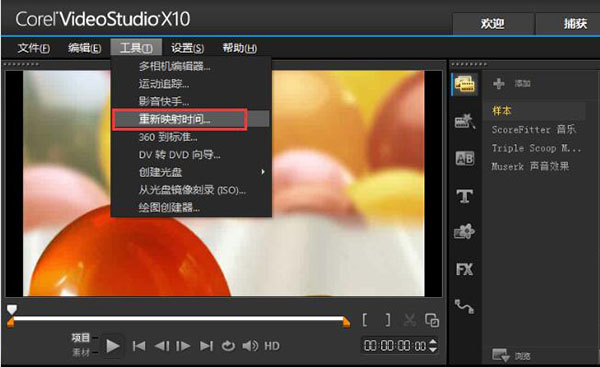Click the 添加 plus button
This screenshot has width=600, height=367.
498,83
